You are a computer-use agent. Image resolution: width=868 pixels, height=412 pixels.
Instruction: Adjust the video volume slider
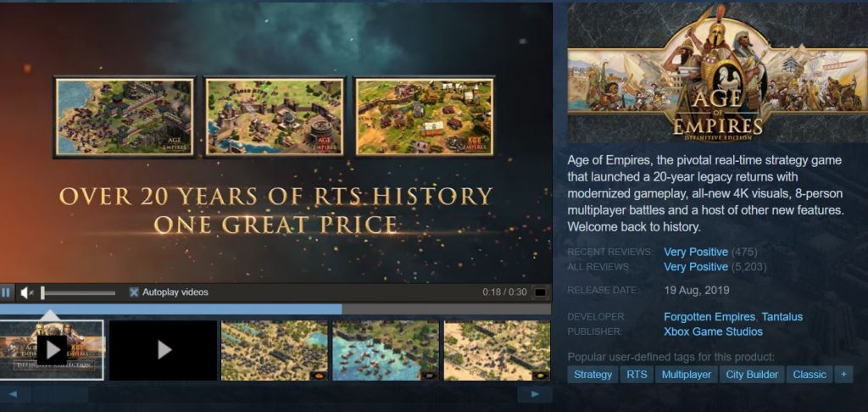coord(79,292)
